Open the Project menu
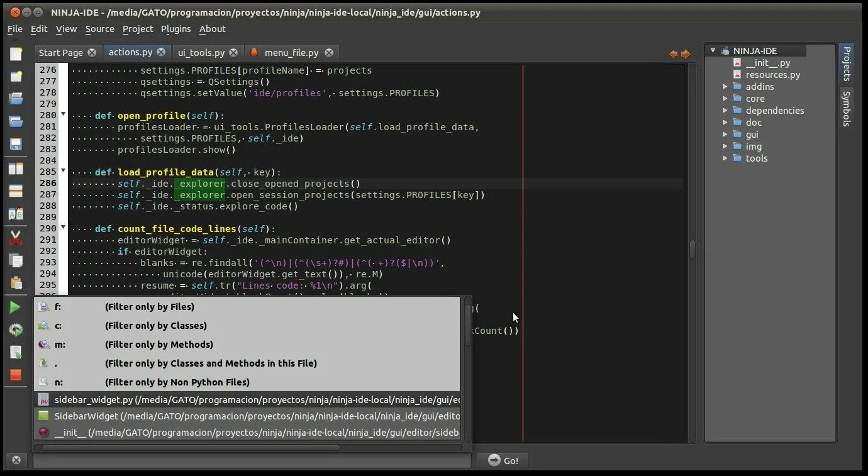 [x=138, y=29]
